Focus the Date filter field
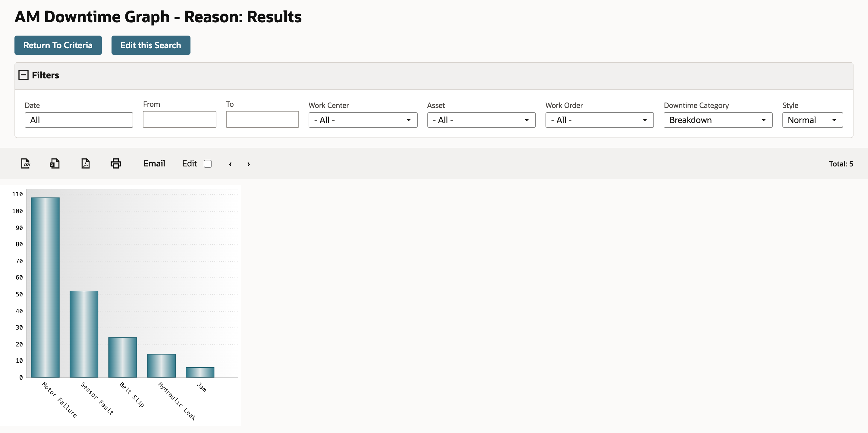The width and height of the screenshot is (868, 433). [79, 120]
